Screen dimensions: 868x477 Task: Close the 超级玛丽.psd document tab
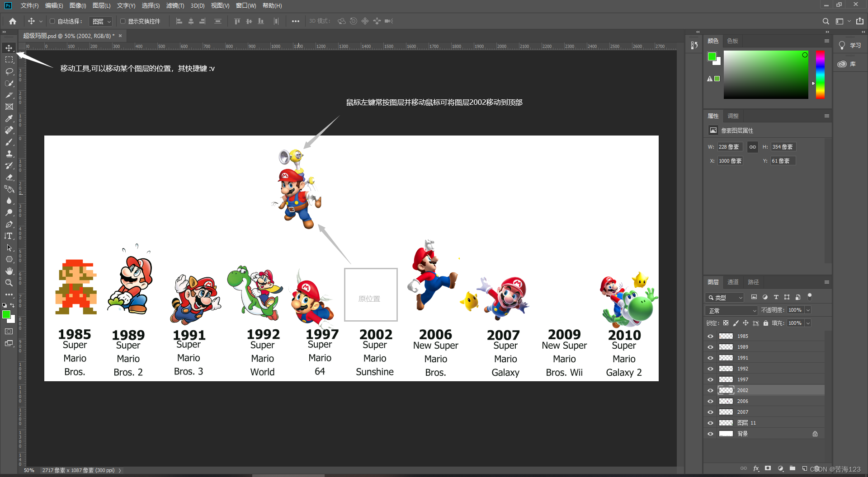[x=120, y=36]
